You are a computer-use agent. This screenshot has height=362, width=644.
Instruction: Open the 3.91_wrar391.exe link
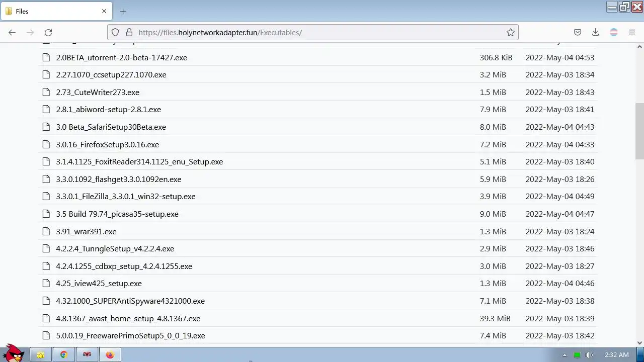tap(86, 231)
